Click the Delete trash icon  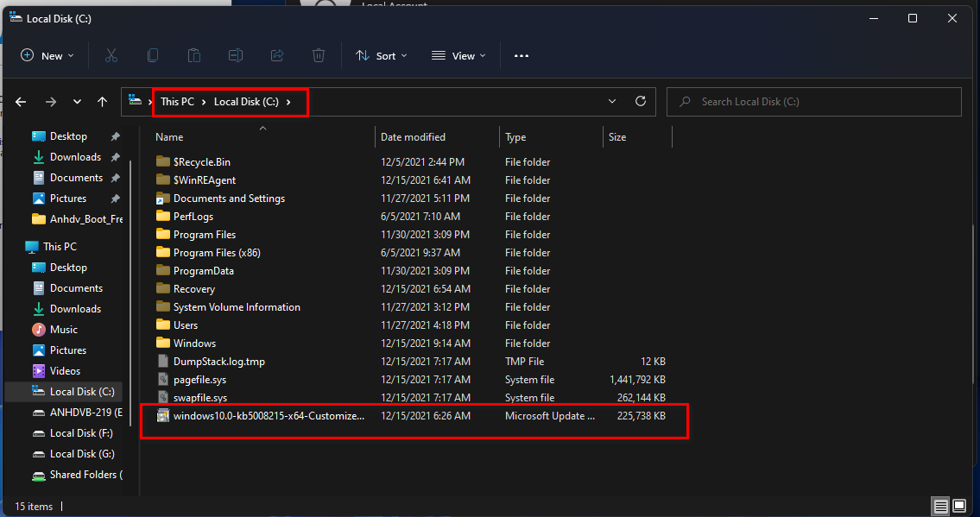[318, 55]
